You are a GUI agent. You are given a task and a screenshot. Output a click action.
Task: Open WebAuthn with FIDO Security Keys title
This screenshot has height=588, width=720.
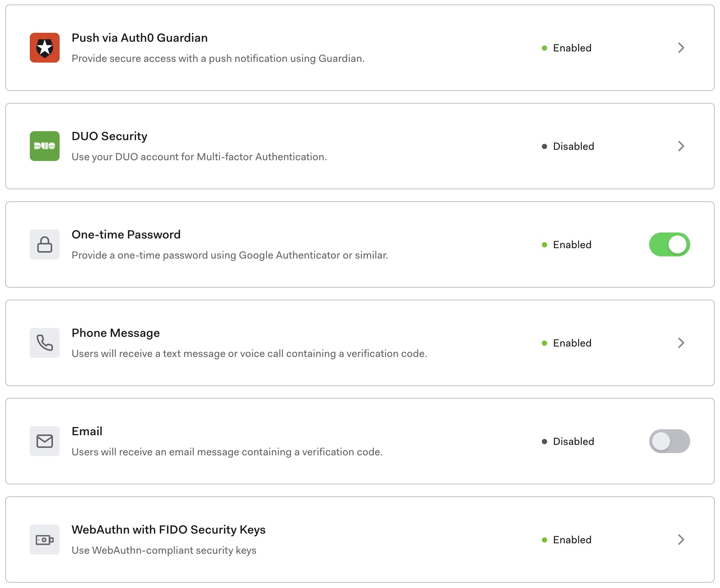pyautogui.click(x=168, y=529)
